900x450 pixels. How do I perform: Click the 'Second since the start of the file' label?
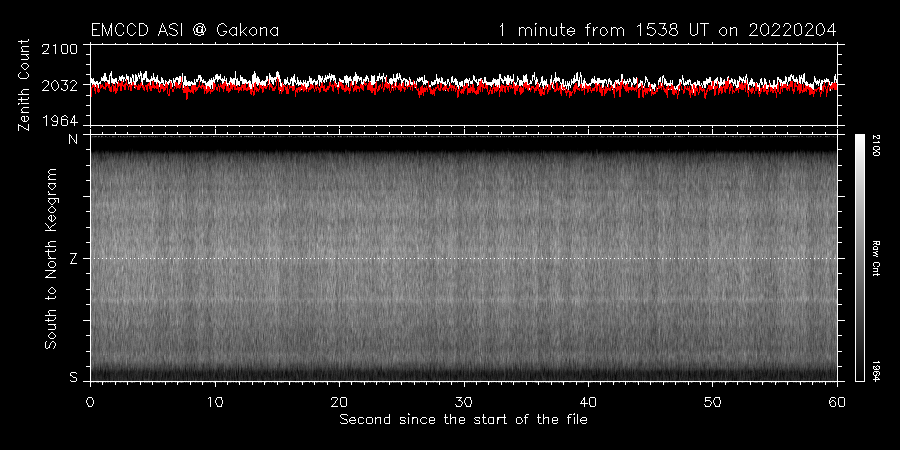tap(463, 420)
